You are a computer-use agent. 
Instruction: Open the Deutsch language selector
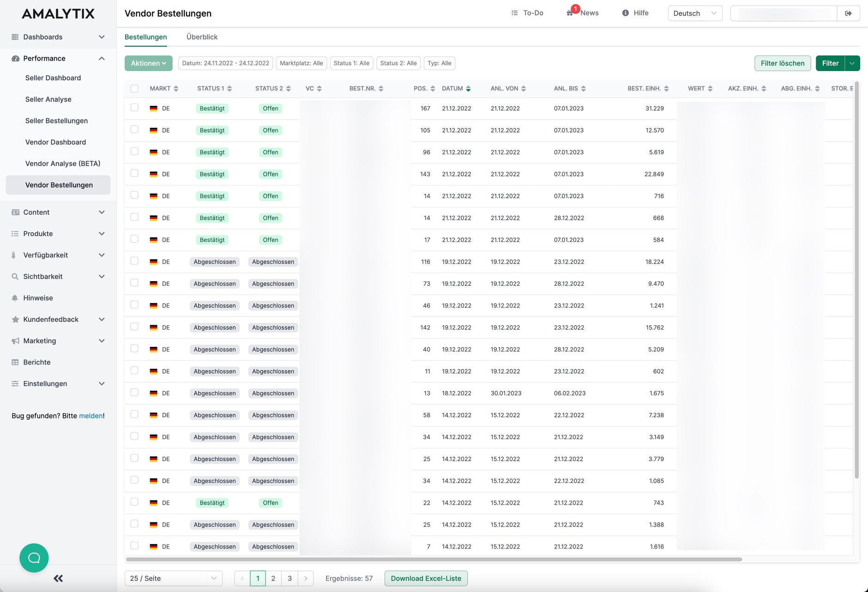695,13
